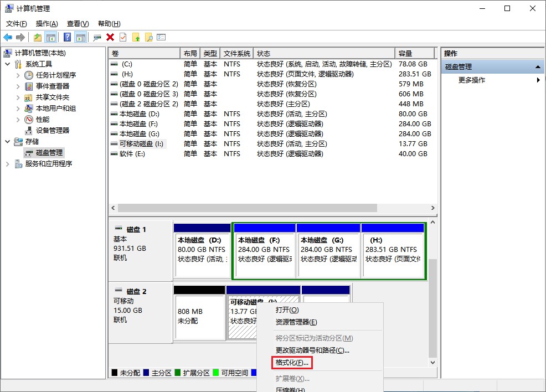Click the 布局 column header
This screenshot has width=546, height=392.
click(x=190, y=53)
